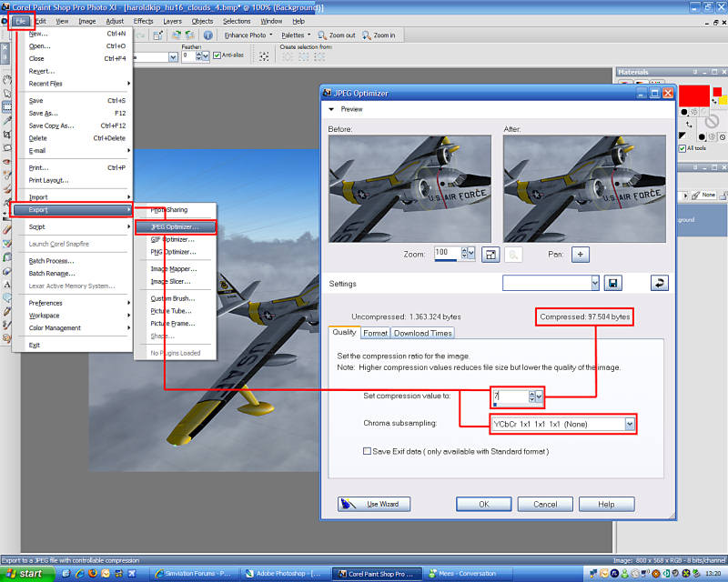Click the fit-to-window icon beside Zoom
This screenshot has width=728, height=582.
tap(490, 254)
